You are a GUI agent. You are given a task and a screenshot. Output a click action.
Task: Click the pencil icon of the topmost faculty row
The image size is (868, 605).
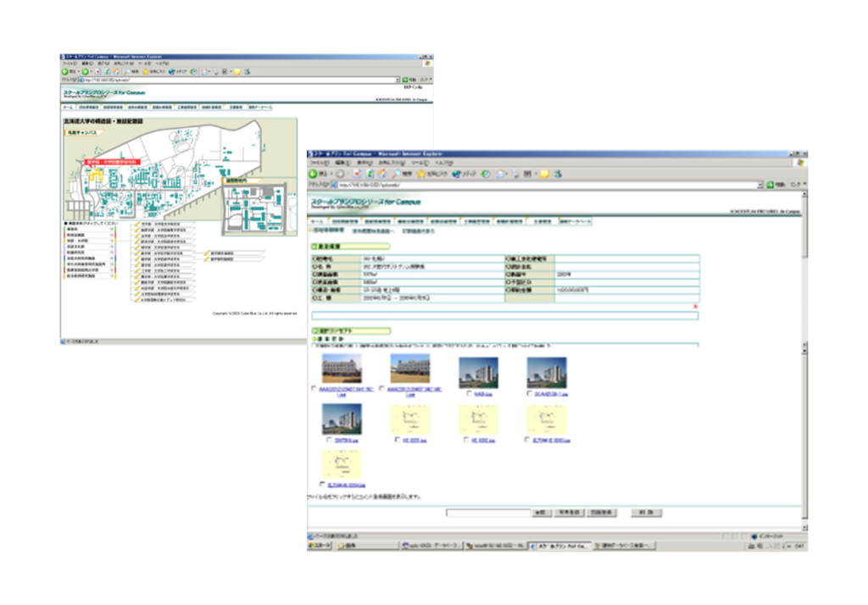pos(136,225)
